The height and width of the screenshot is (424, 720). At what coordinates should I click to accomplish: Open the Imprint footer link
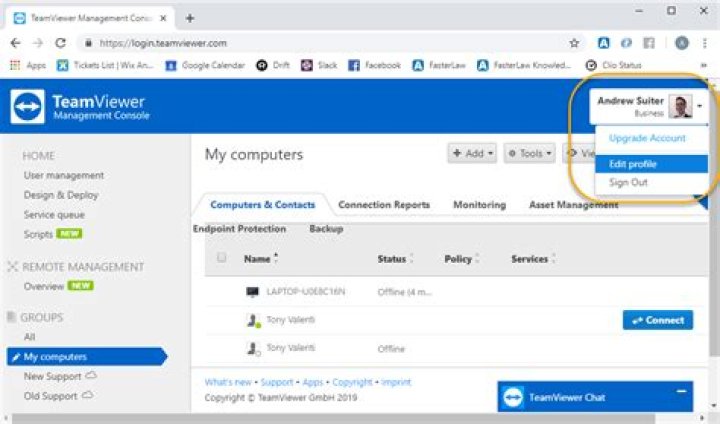coord(396,382)
